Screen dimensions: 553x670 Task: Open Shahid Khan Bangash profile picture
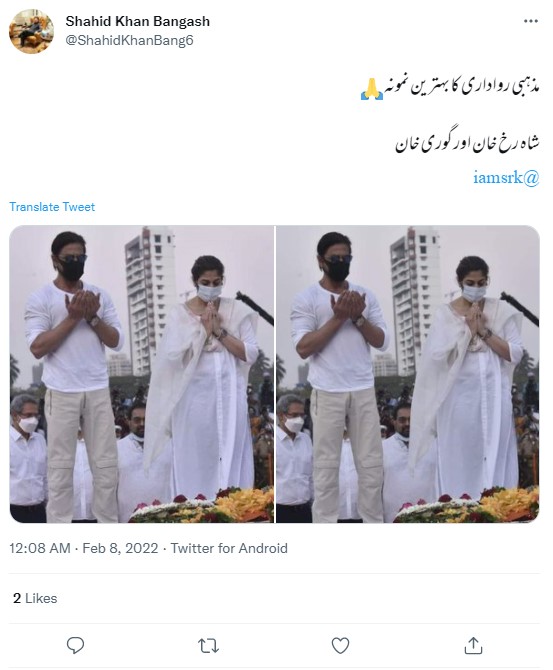click(x=31, y=31)
